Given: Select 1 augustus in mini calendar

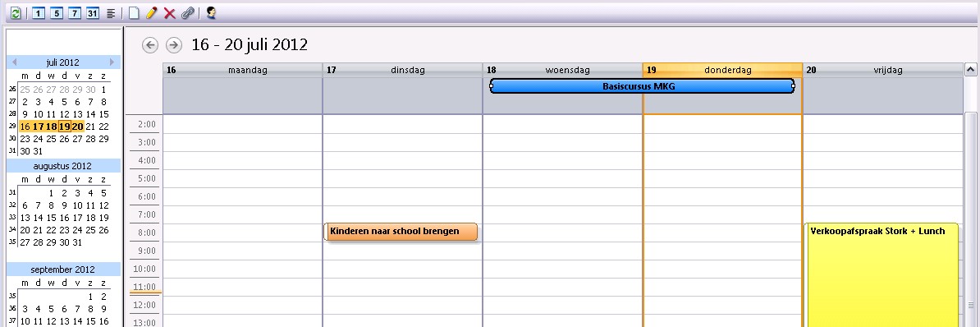Looking at the screenshot, I should coord(51,193).
